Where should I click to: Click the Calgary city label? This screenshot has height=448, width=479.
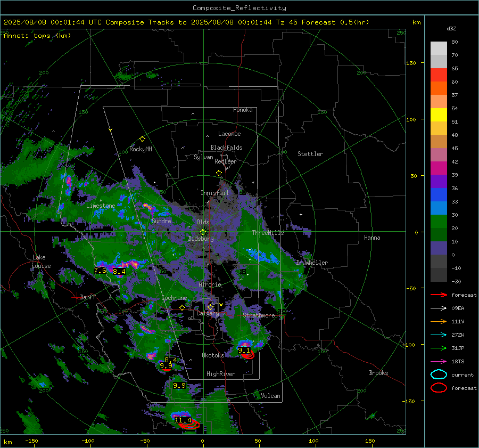pyautogui.click(x=208, y=313)
